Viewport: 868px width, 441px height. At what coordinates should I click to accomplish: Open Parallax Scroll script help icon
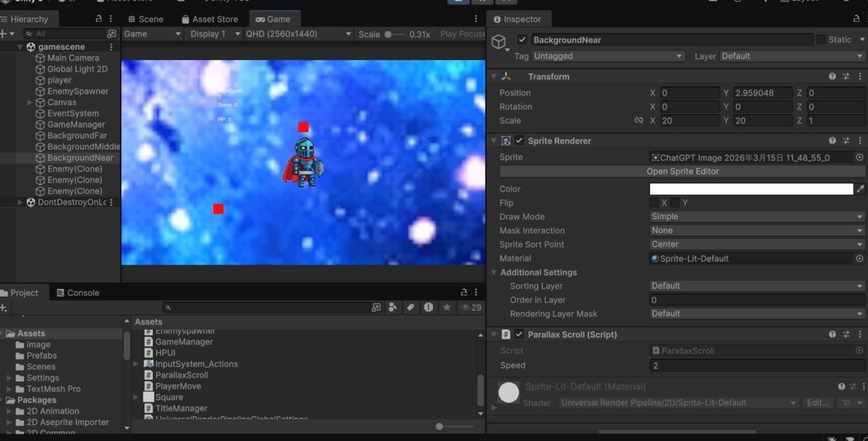(833, 335)
